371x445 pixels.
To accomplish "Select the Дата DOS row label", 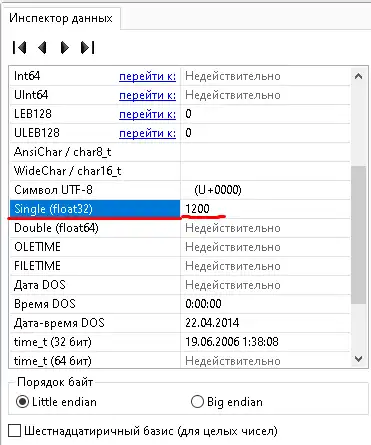I will click(x=40, y=285).
